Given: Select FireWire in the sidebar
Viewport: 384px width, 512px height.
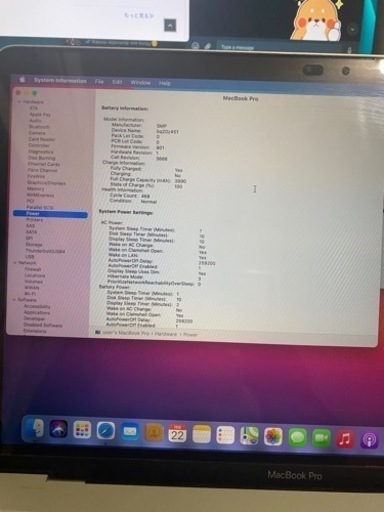Looking at the screenshot, I should click(x=36, y=176).
